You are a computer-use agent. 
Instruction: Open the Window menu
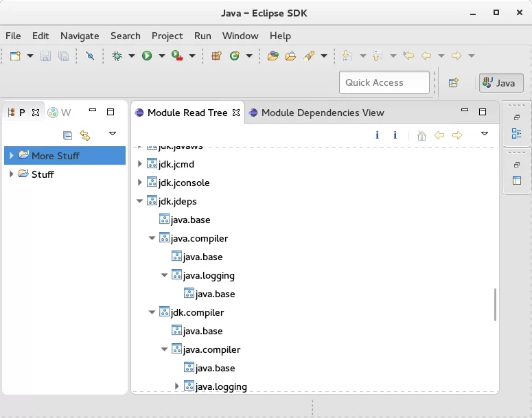pyautogui.click(x=240, y=36)
